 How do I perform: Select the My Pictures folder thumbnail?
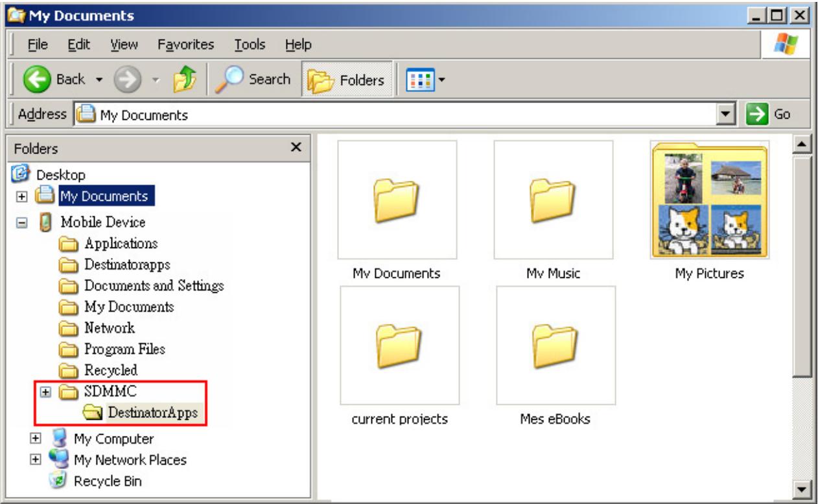tap(710, 200)
